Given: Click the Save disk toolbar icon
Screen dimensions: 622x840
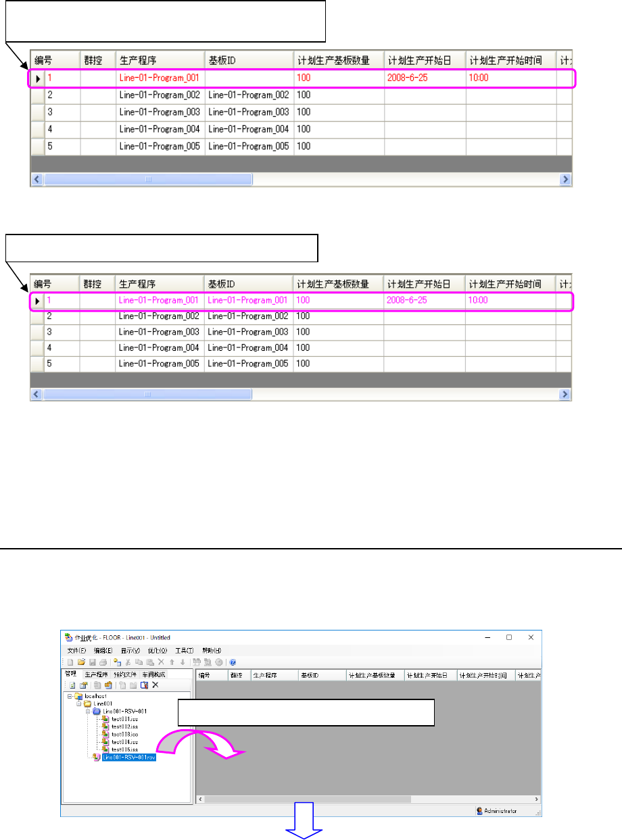Looking at the screenshot, I should [x=93, y=662].
